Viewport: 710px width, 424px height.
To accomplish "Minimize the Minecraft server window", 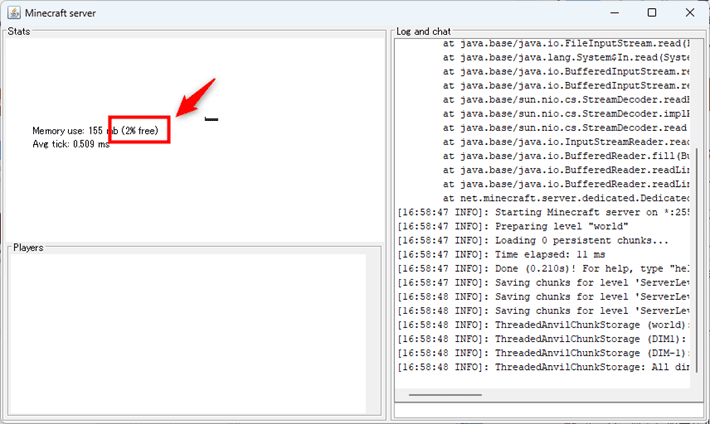I will (x=614, y=13).
